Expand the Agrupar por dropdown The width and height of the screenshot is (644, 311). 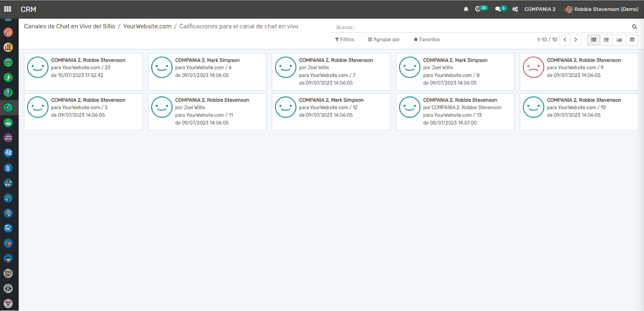point(384,39)
